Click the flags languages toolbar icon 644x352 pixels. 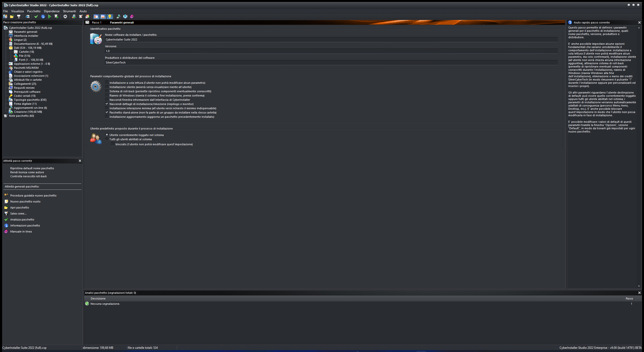87,16
